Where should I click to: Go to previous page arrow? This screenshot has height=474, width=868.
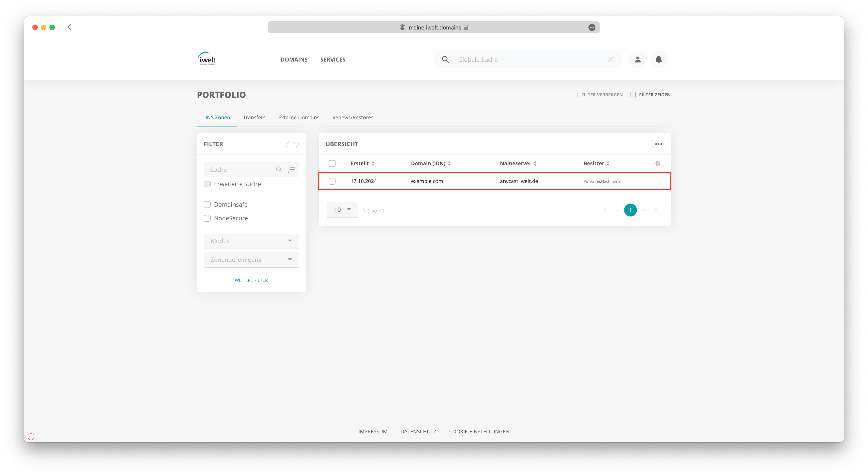(x=618, y=210)
